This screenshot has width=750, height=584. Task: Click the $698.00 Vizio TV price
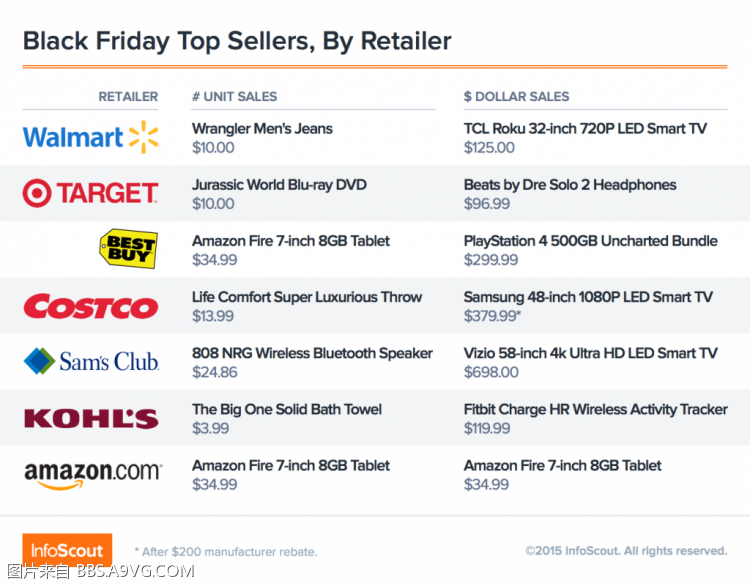491,372
